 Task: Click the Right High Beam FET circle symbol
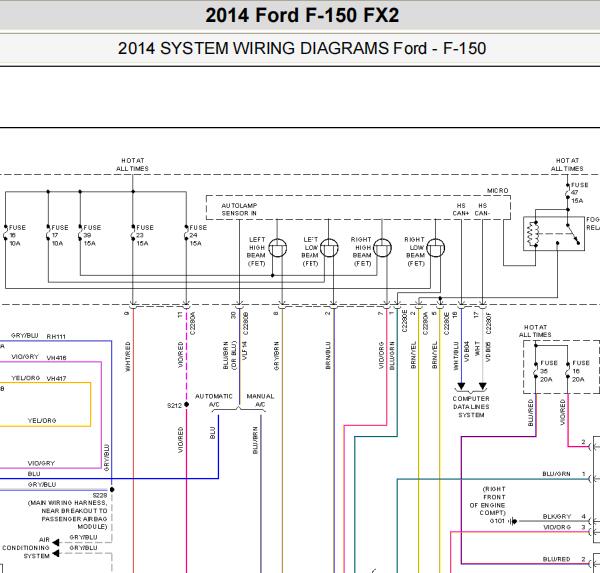382,248
